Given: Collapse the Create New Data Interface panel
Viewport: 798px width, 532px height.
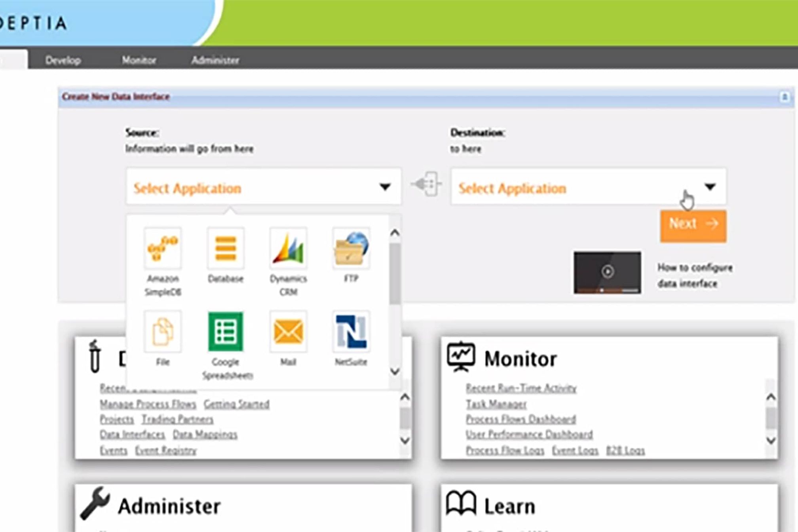Looking at the screenshot, I should [784, 97].
